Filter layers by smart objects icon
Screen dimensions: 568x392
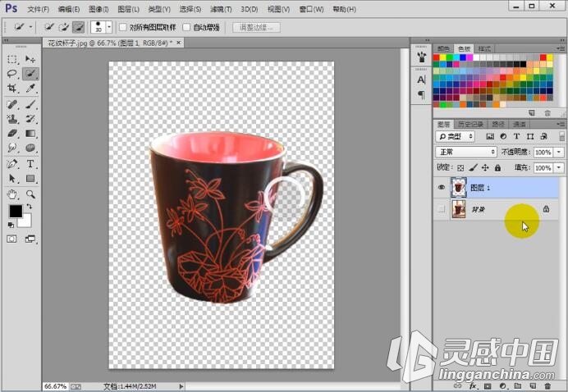pos(543,136)
